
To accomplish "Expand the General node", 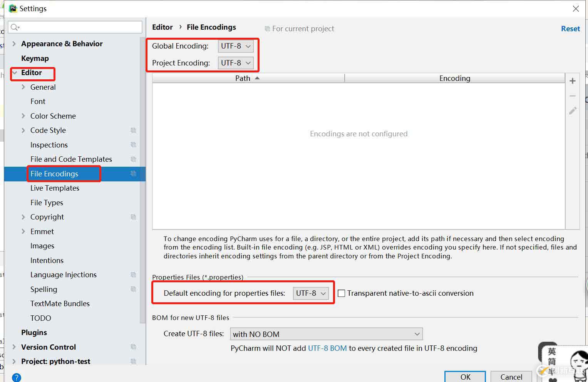I will pyautogui.click(x=23, y=87).
